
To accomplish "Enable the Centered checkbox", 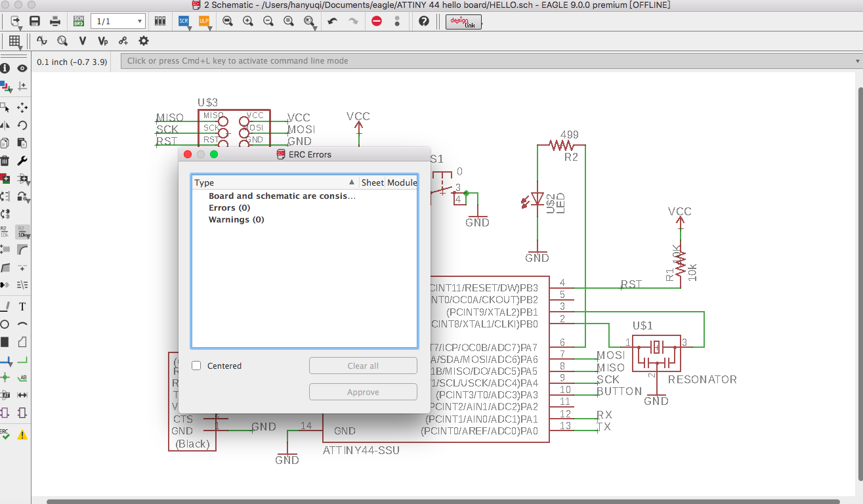I will [196, 366].
